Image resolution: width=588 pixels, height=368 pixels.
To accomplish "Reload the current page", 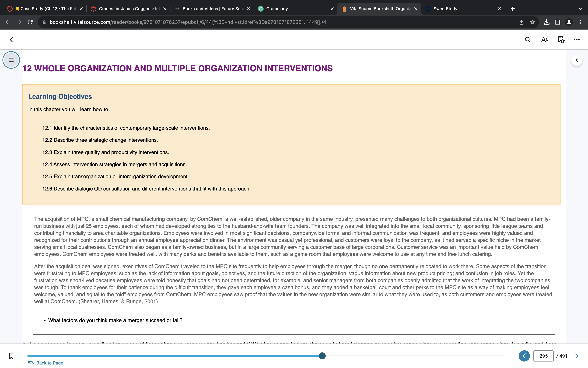I will tap(30, 22).
